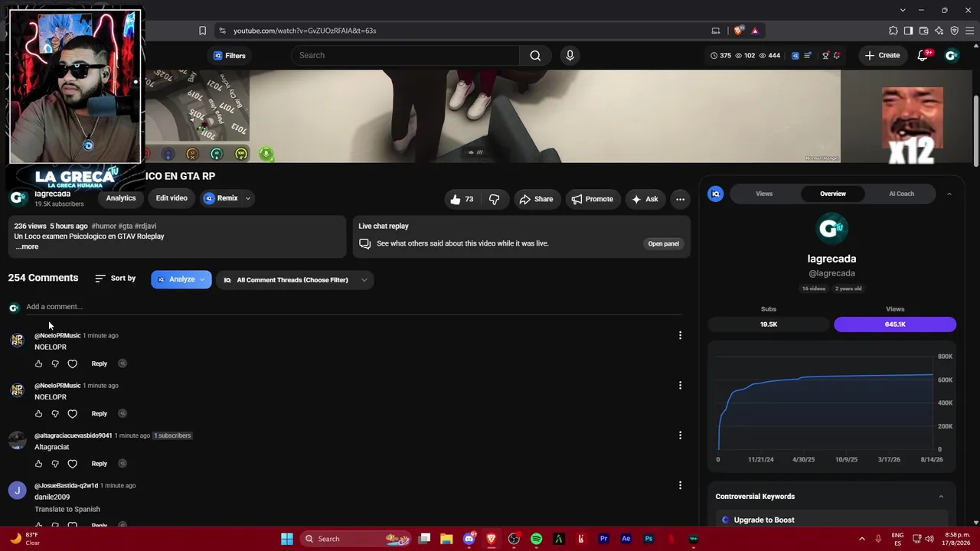Click the Filters button
The width and height of the screenshot is (980, 551).
click(x=229, y=55)
